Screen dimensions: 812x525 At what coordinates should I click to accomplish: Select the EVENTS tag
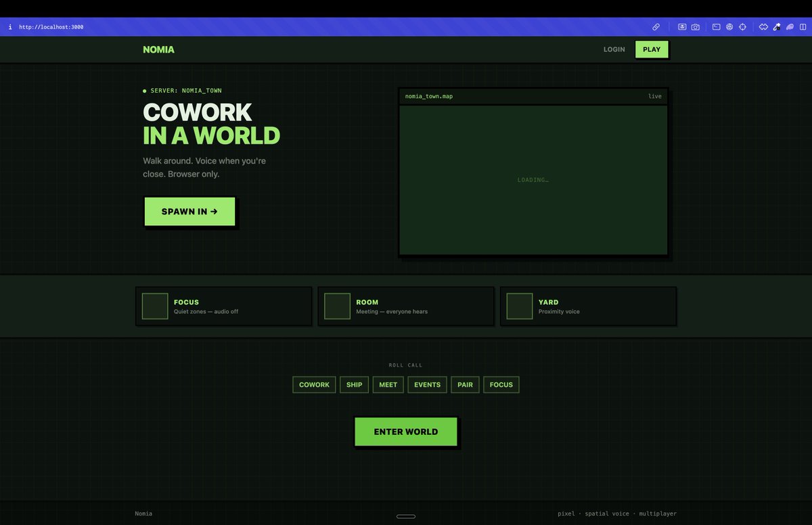428,385
